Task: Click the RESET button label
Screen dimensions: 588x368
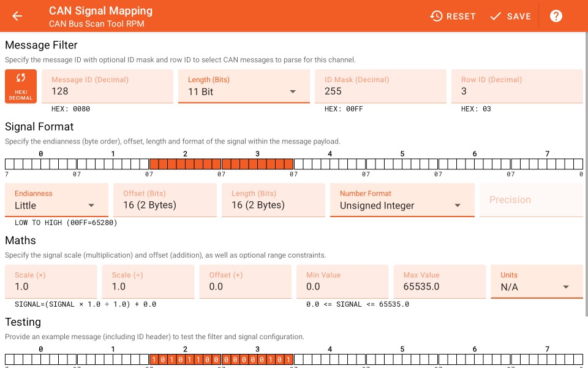Action: coord(461,16)
